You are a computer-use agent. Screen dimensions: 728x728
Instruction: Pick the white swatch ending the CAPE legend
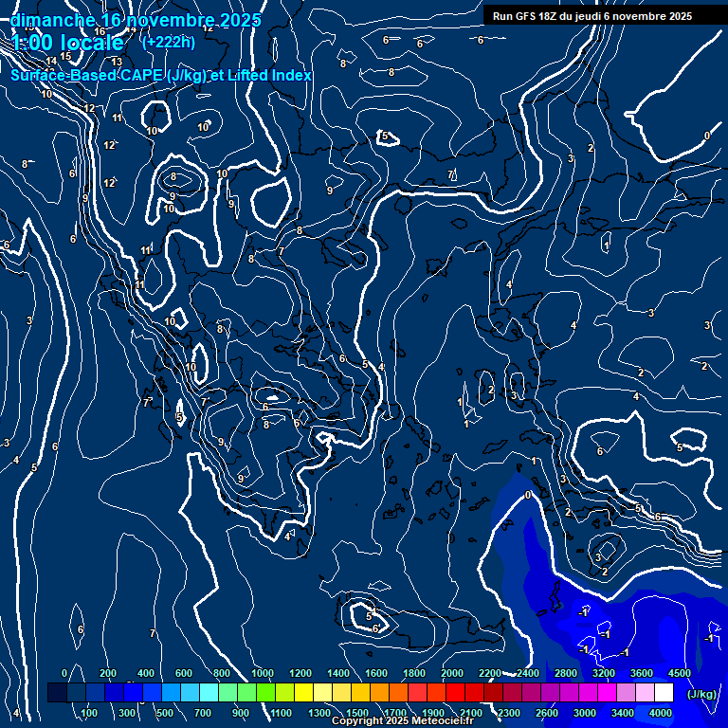[664, 692]
